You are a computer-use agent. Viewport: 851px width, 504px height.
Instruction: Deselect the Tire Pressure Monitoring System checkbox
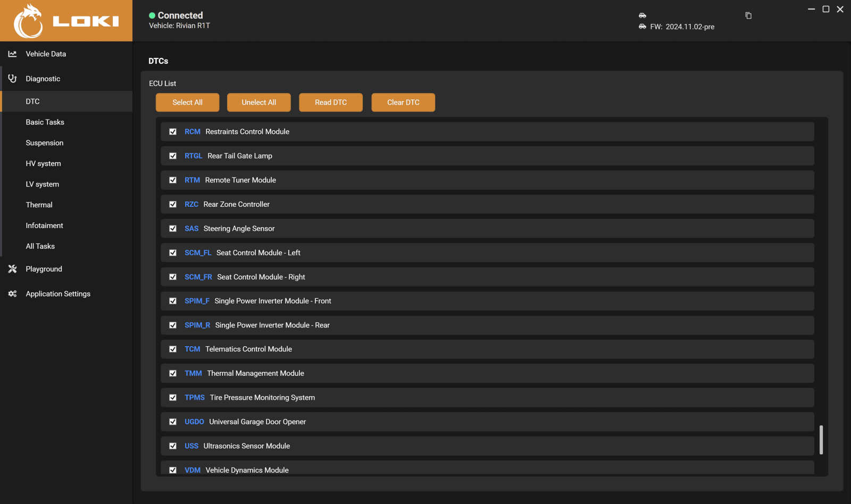173,398
